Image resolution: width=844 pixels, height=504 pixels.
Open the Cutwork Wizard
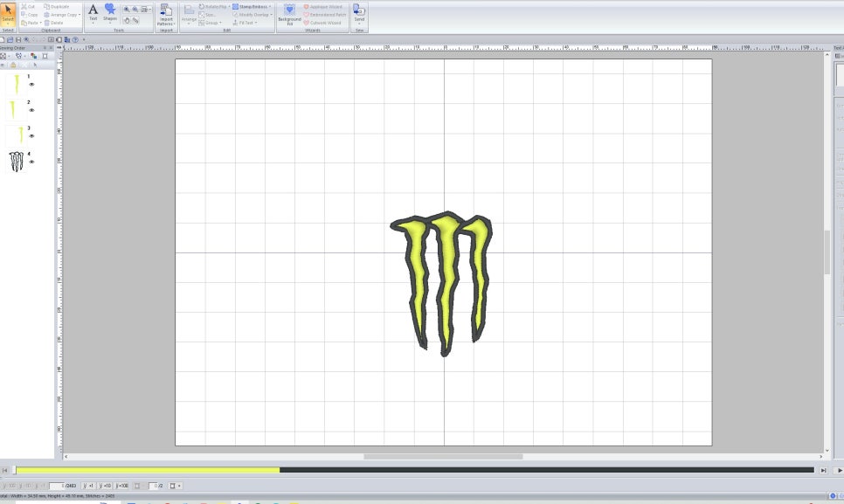(x=322, y=23)
